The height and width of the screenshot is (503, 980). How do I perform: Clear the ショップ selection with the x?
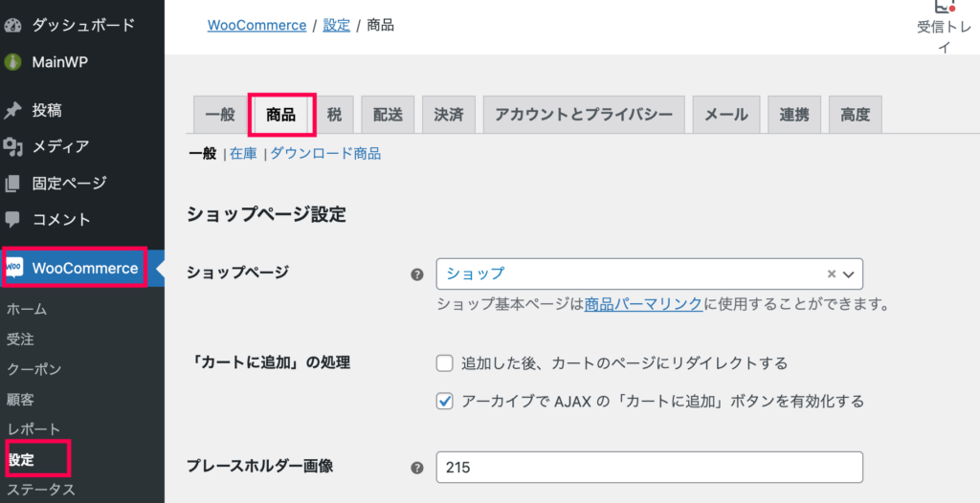coord(832,273)
